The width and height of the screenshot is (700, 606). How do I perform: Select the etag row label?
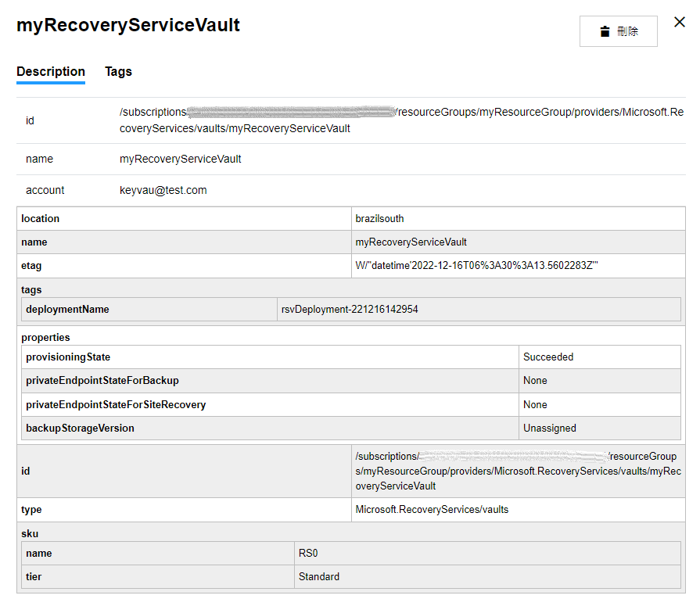(x=31, y=266)
